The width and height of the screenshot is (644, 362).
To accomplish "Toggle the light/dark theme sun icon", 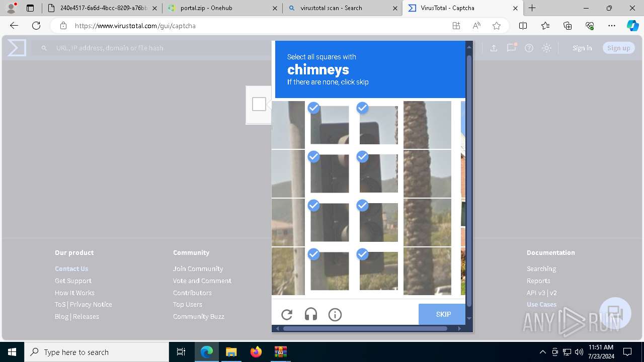I will 547,48.
